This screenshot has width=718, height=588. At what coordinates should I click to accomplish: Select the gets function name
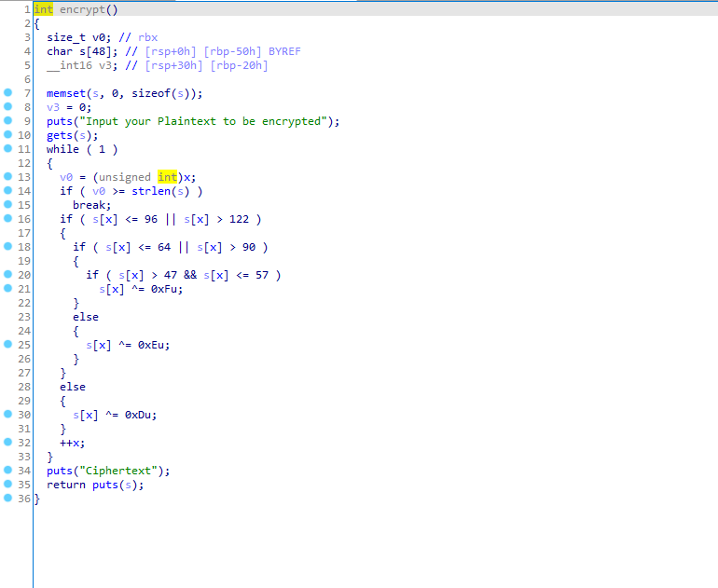tap(59, 135)
